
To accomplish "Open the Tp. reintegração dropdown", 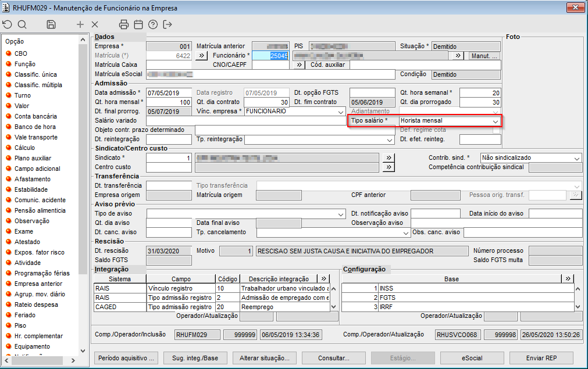I will [x=390, y=139].
